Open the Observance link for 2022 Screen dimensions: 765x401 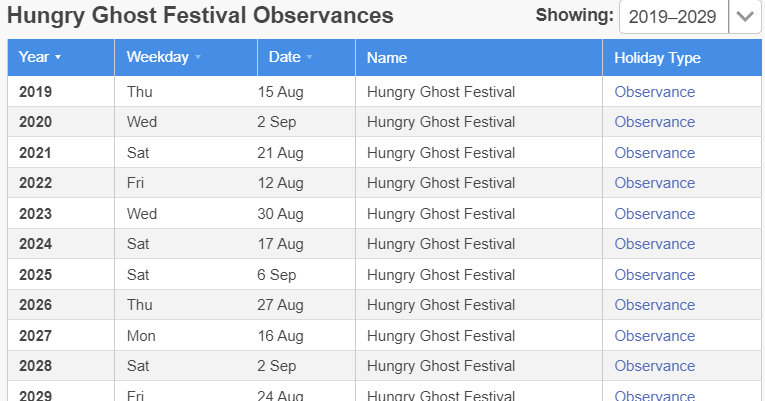tap(654, 183)
